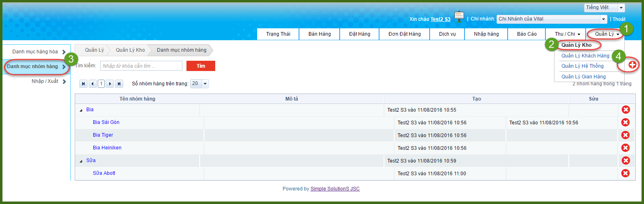The width and height of the screenshot is (644, 204).
Task: Delete the Sữa Abott row
Action: 625,173
